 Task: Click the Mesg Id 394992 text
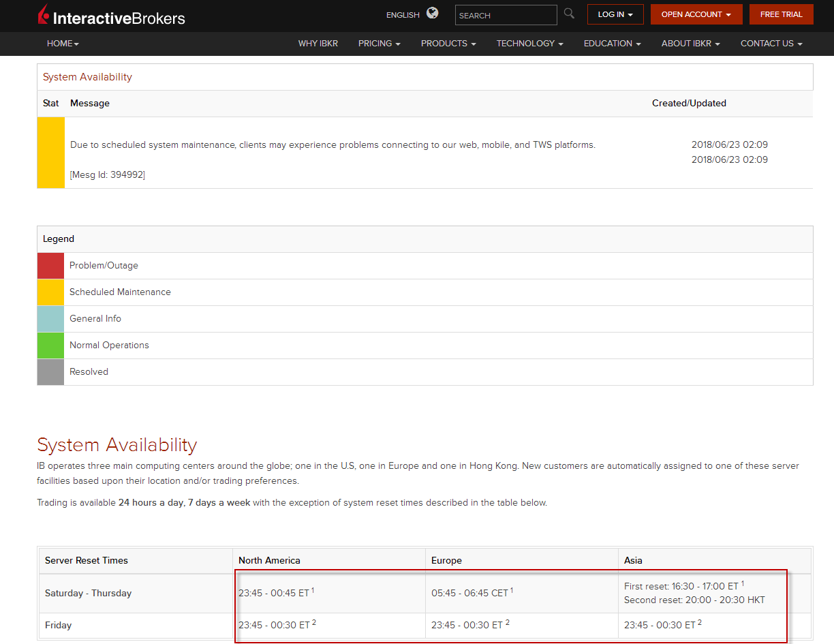108,174
